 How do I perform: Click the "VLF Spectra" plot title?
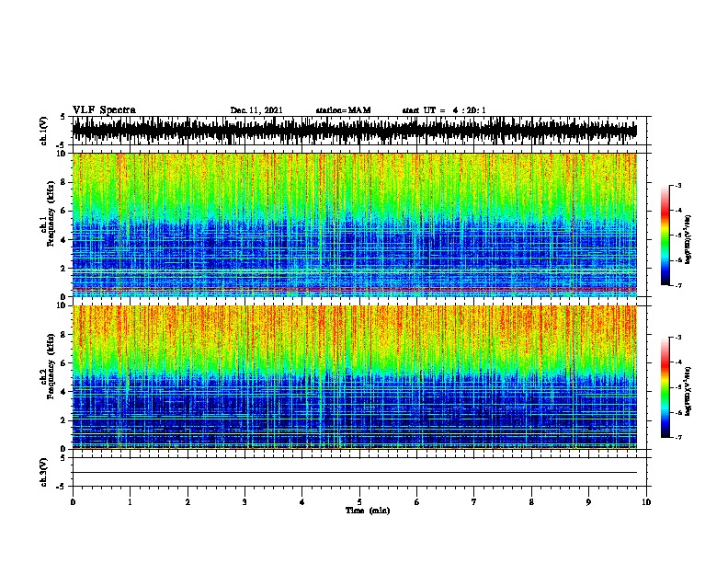coord(104,109)
